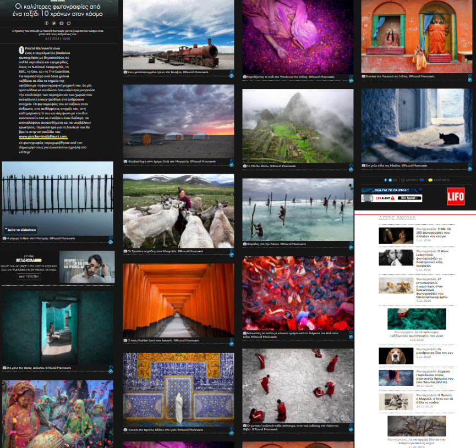Click the Twitter icon in the bottom share bar
This screenshot has height=448, width=476.
pos(391,180)
